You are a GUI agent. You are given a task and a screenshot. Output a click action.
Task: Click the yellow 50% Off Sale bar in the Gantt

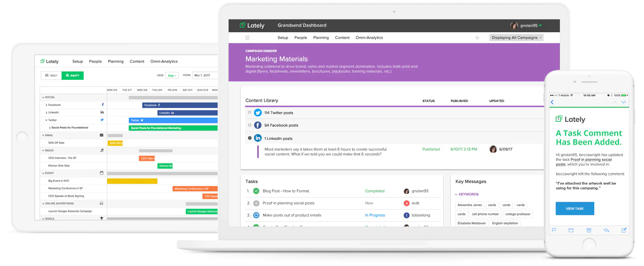116,143
